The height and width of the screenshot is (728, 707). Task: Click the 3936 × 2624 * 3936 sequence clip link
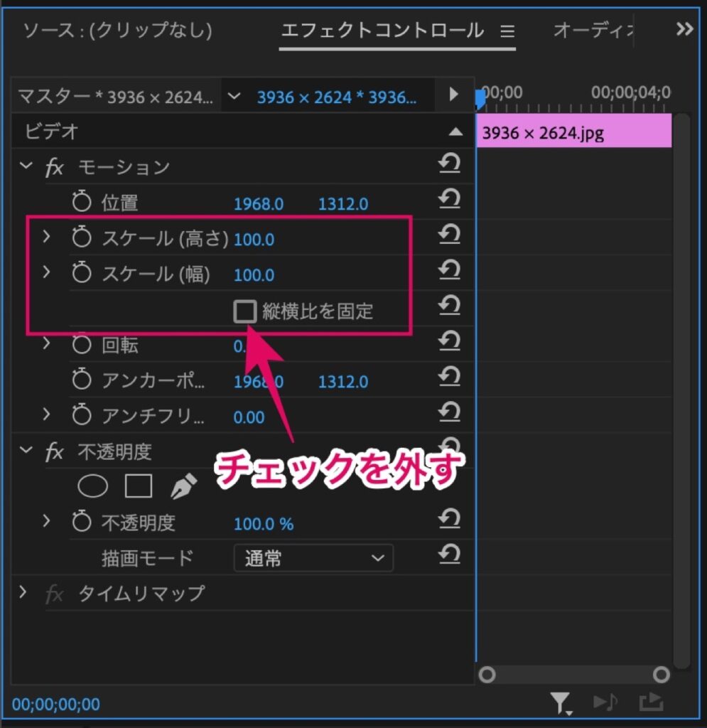(x=337, y=97)
